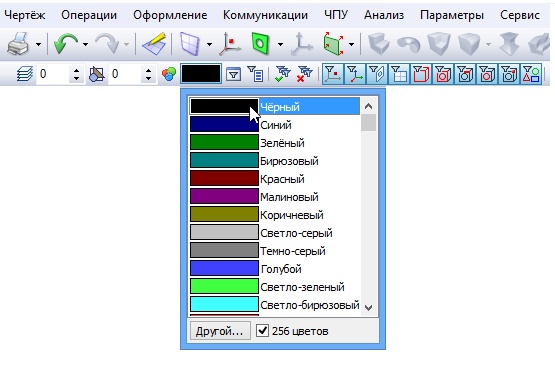The height and width of the screenshot is (366, 555).
Task: Click the layer number spinner arrows
Action: click(76, 74)
